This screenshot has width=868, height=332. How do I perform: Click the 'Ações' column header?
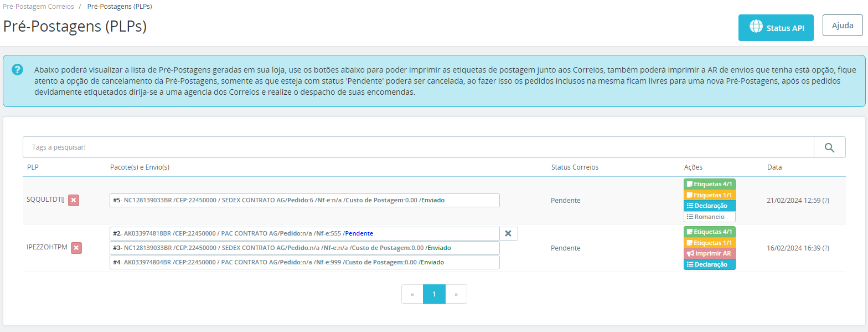[694, 167]
